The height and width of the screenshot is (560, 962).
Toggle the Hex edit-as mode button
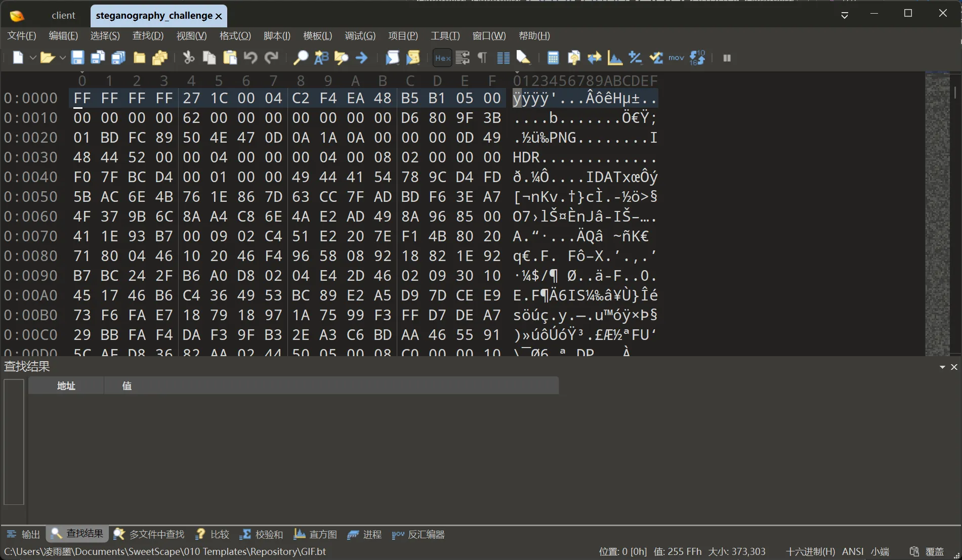point(442,58)
